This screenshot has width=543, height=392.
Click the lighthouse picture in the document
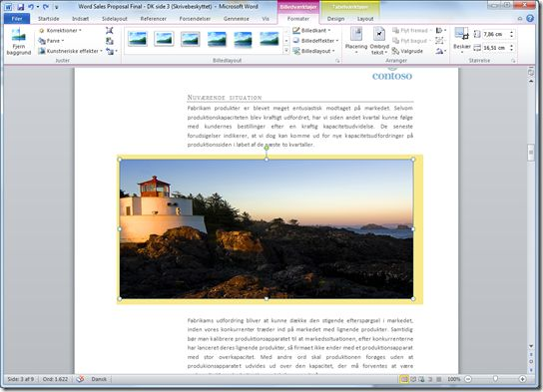(267, 229)
